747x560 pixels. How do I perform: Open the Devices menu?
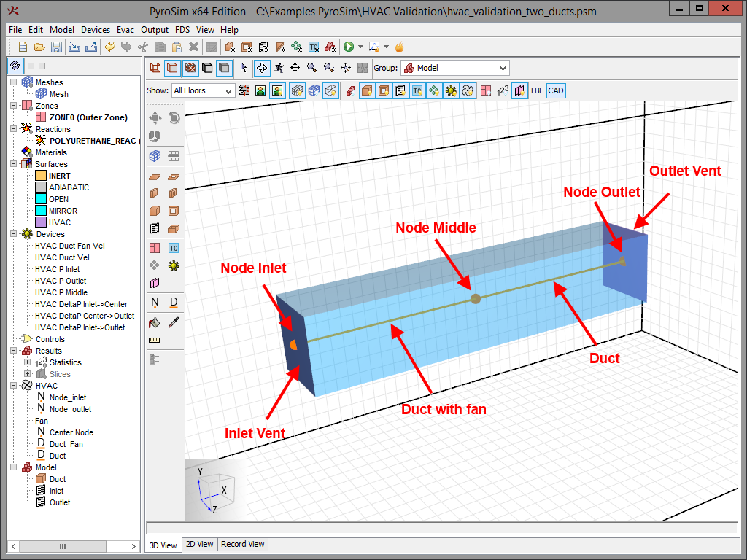click(96, 29)
